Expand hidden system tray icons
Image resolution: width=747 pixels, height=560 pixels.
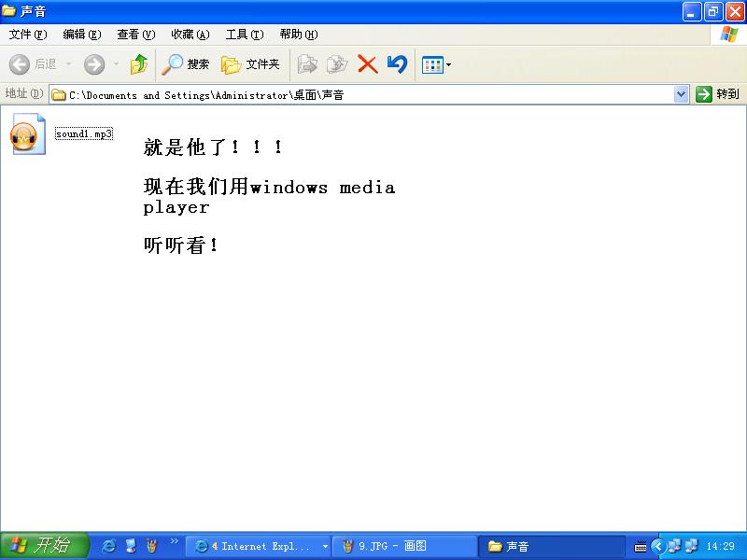coord(658,546)
